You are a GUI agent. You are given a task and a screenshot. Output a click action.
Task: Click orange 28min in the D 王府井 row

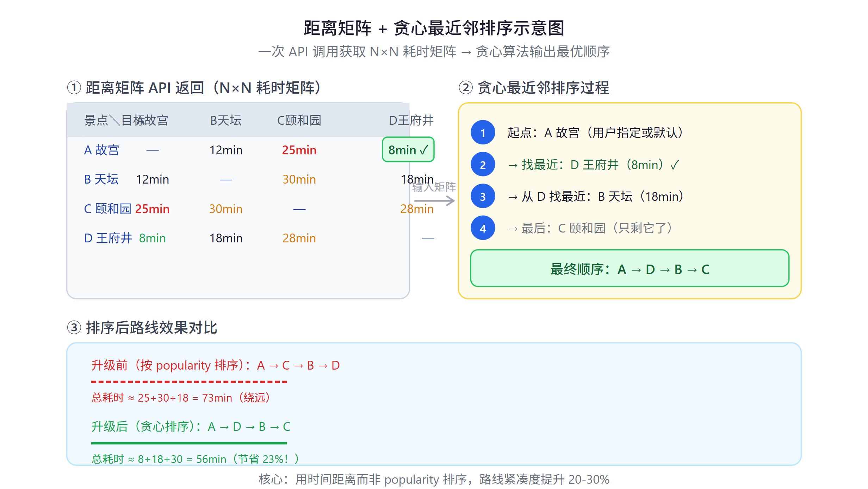point(299,238)
